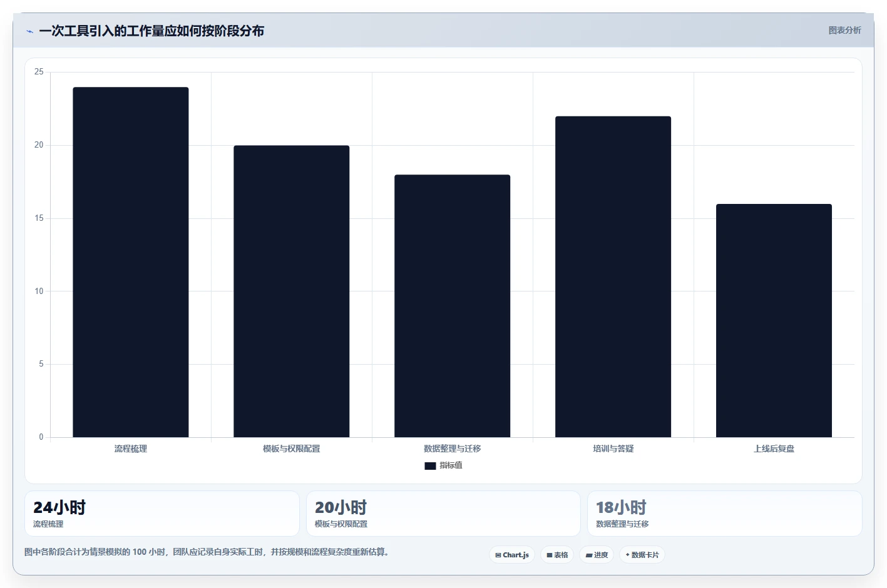Click the dark legend swatch for 指标值
This screenshot has height=588, width=887.
(430, 466)
